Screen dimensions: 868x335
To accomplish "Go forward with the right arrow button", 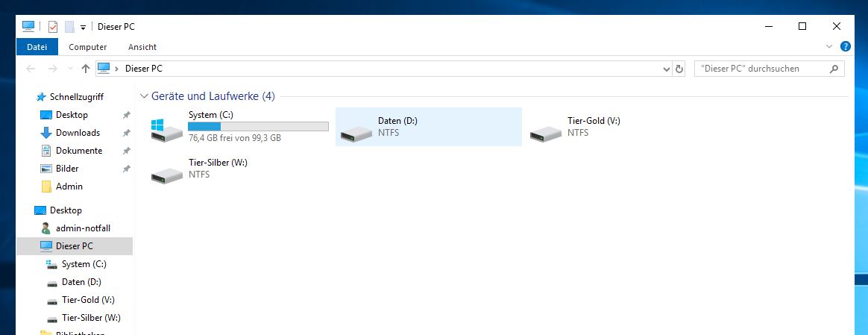I will [53, 69].
